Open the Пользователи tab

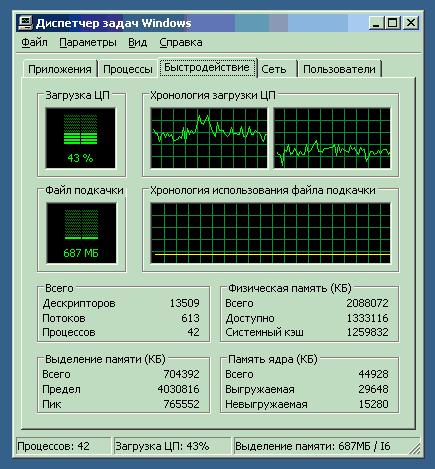coord(339,69)
